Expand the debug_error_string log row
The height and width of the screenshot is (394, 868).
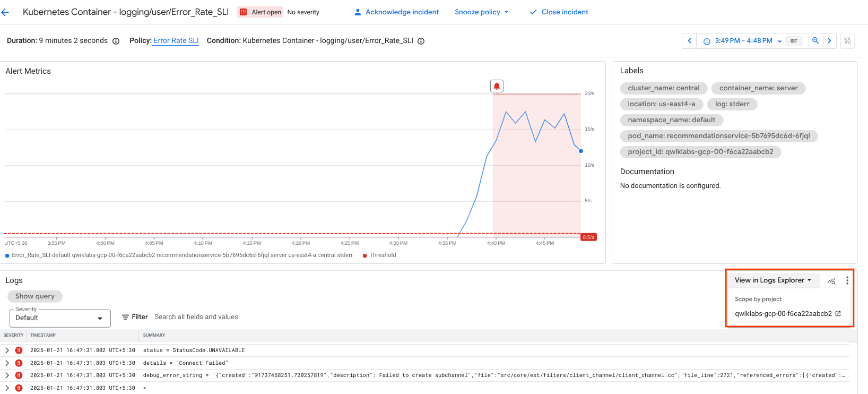7,375
